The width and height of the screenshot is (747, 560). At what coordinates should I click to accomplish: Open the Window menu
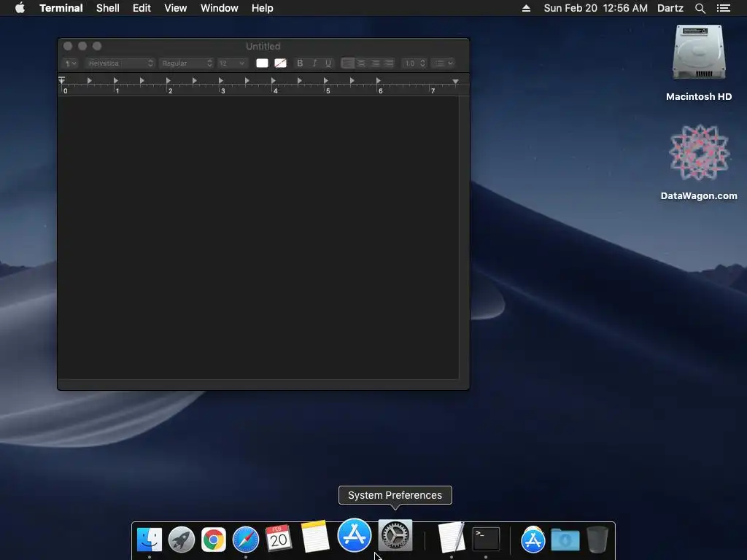click(x=219, y=8)
